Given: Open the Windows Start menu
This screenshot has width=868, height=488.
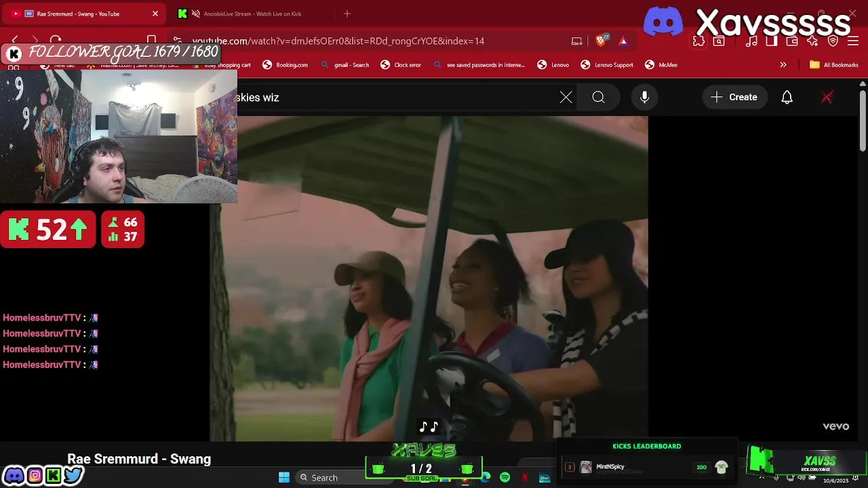Looking at the screenshot, I should point(284,478).
